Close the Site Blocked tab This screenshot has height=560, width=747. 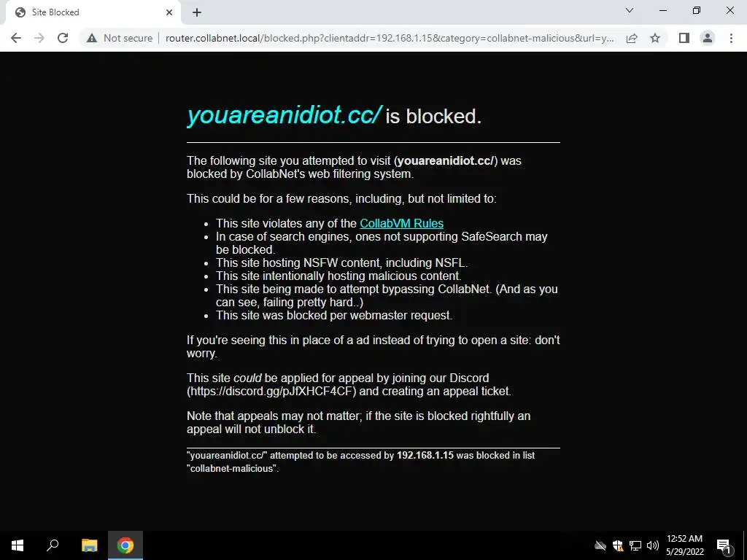point(169,12)
